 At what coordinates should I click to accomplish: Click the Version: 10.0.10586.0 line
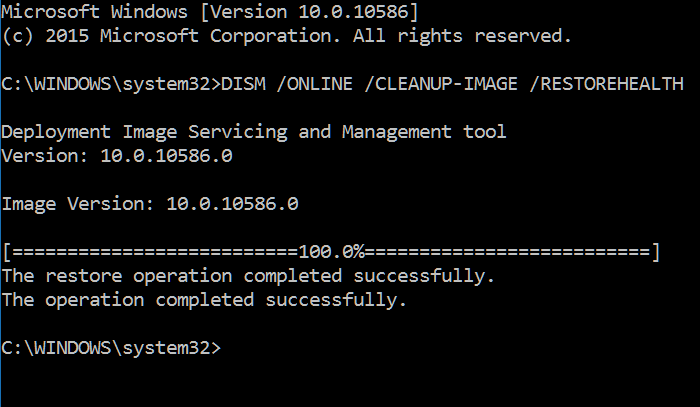tap(117, 156)
